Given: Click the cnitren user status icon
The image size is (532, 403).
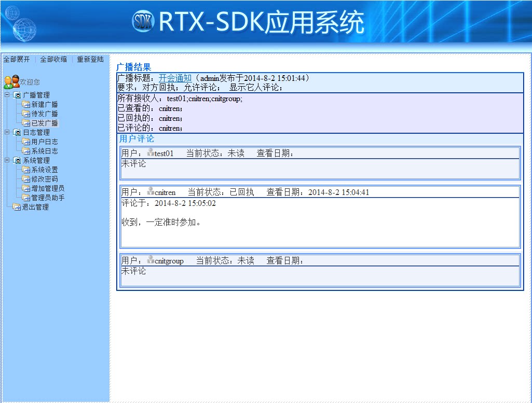Looking at the screenshot, I should coord(151,191).
